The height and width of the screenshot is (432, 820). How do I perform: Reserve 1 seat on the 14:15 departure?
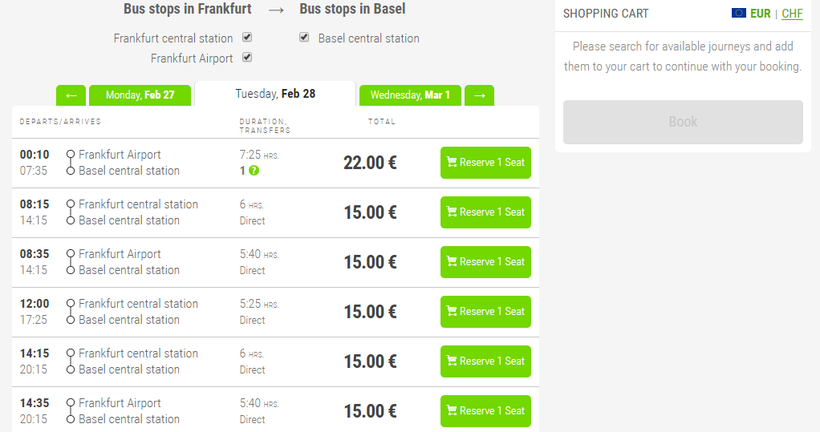(485, 361)
